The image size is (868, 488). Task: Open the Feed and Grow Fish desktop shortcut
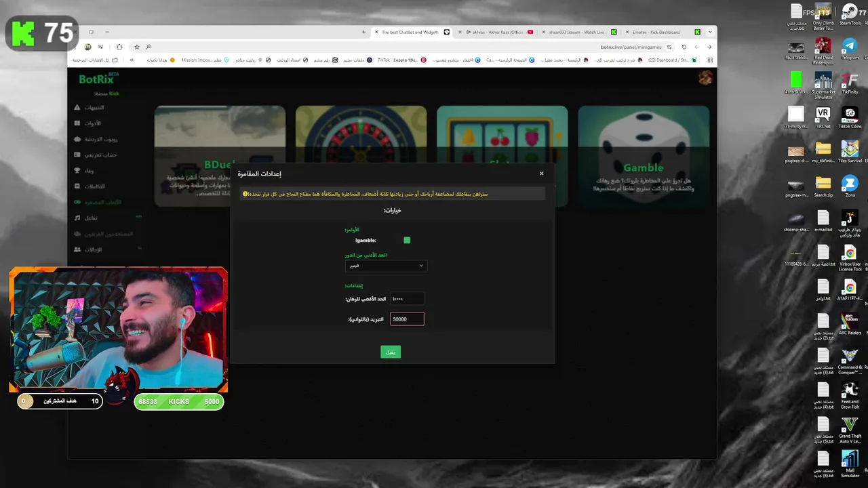[850, 396]
